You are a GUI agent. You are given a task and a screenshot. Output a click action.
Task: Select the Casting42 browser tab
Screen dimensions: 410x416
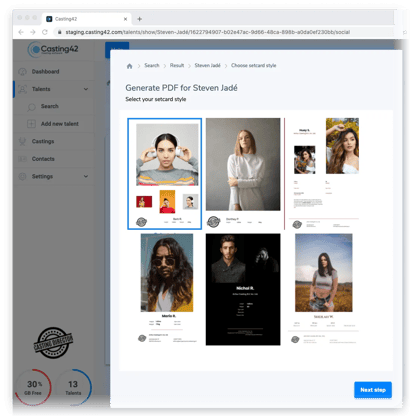[x=86, y=19]
